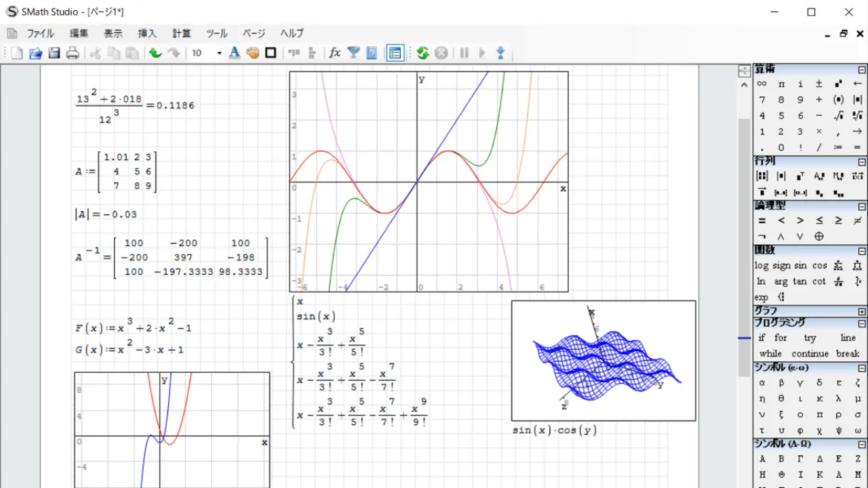The height and width of the screenshot is (488, 868).
Task: Click the stop calculation icon
Action: pos(441,53)
